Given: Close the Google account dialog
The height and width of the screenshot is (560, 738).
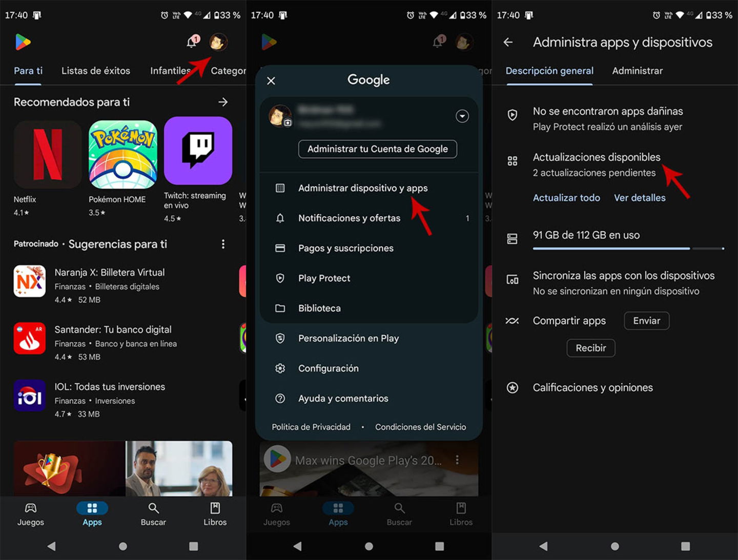Looking at the screenshot, I should click(271, 80).
